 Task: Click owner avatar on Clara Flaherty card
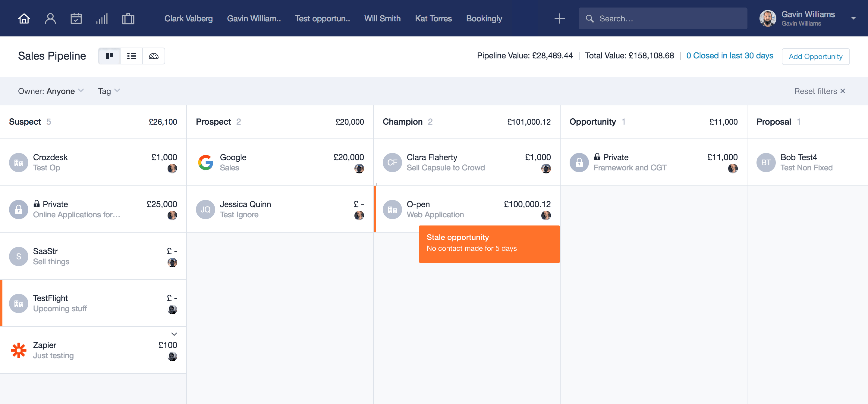(x=546, y=168)
